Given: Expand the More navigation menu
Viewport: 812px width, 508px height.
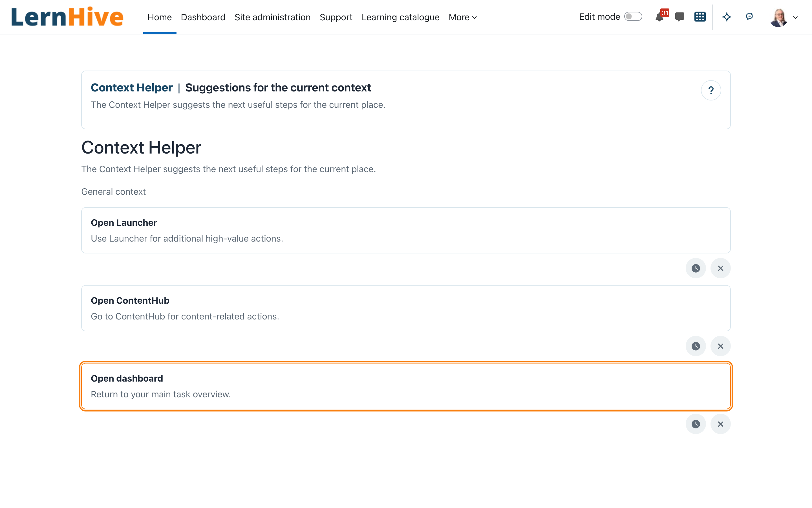Looking at the screenshot, I should [463, 17].
